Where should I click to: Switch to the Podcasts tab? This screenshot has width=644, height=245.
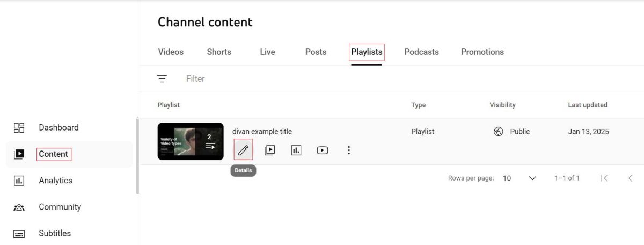pyautogui.click(x=421, y=52)
